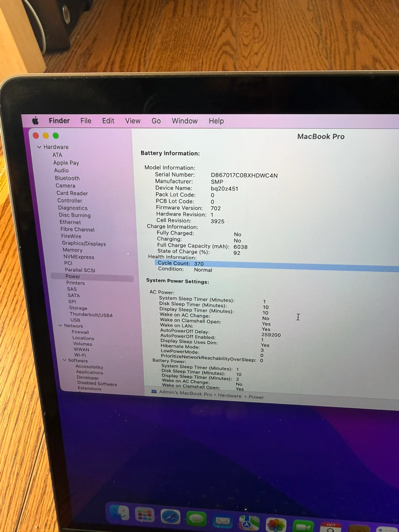Select SPI in the sidebar
The width and height of the screenshot is (399, 532).
click(x=72, y=301)
